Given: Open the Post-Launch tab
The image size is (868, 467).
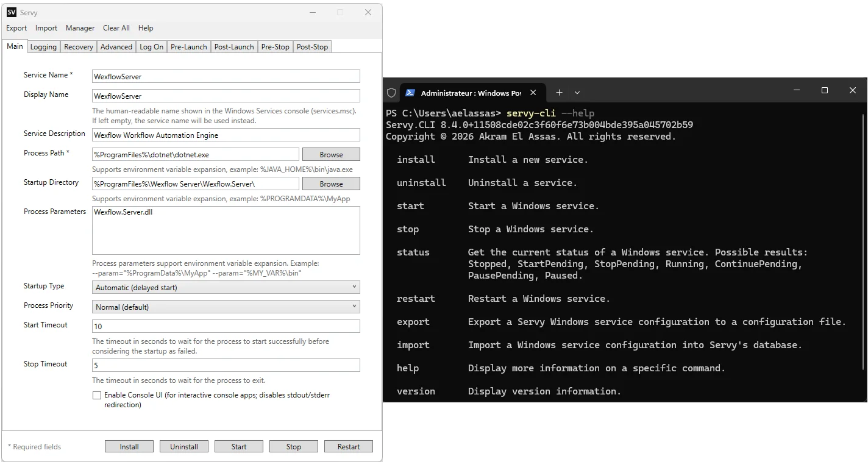Looking at the screenshot, I should tap(234, 47).
